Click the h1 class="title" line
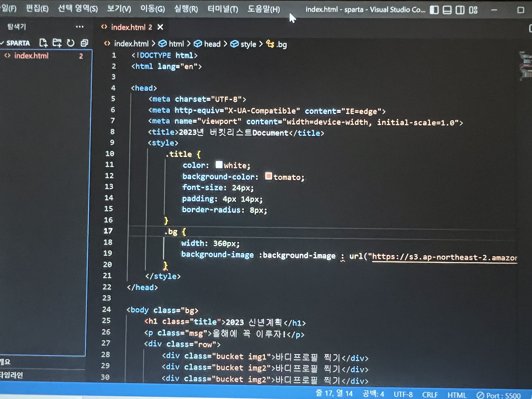This screenshot has height=399, width=532. tap(225, 322)
